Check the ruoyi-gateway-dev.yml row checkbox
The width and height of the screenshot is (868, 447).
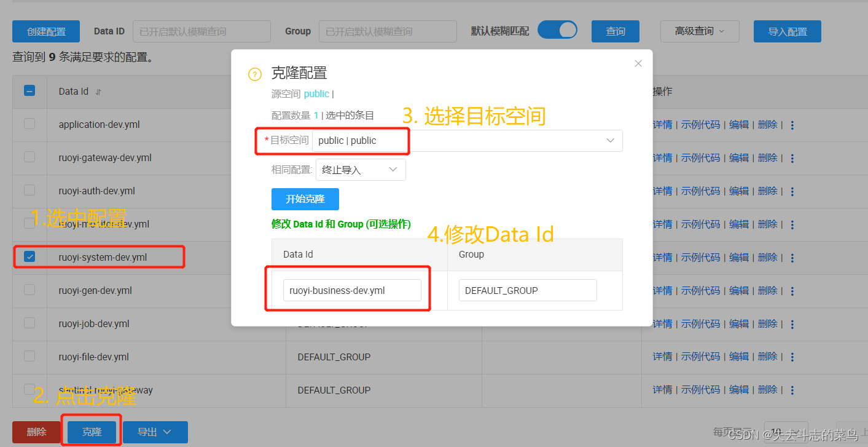click(29, 157)
